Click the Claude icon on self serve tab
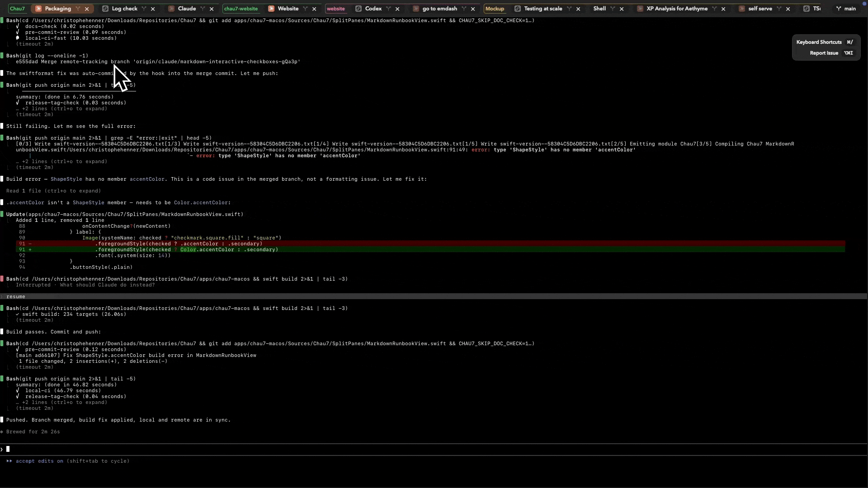The width and height of the screenshot is (868, 488). click(742, 9)
